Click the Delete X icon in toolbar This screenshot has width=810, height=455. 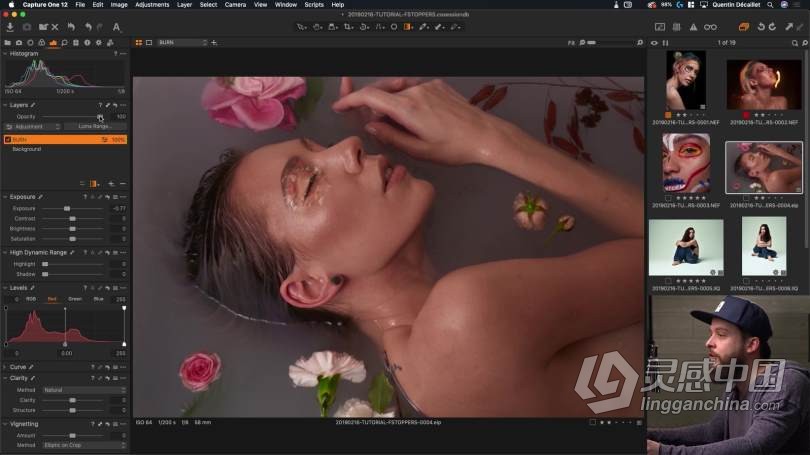pyautogui.click(x=55, y=27)
